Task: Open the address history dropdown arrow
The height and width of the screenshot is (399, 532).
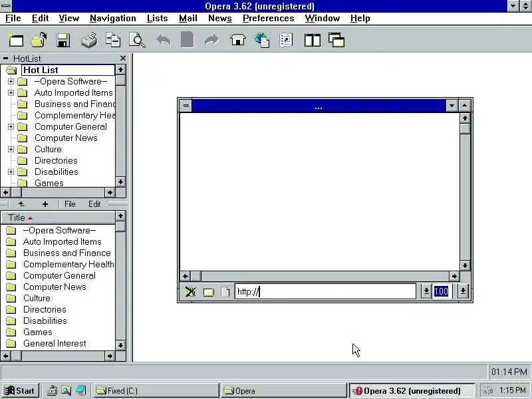Action: (426, 291)
